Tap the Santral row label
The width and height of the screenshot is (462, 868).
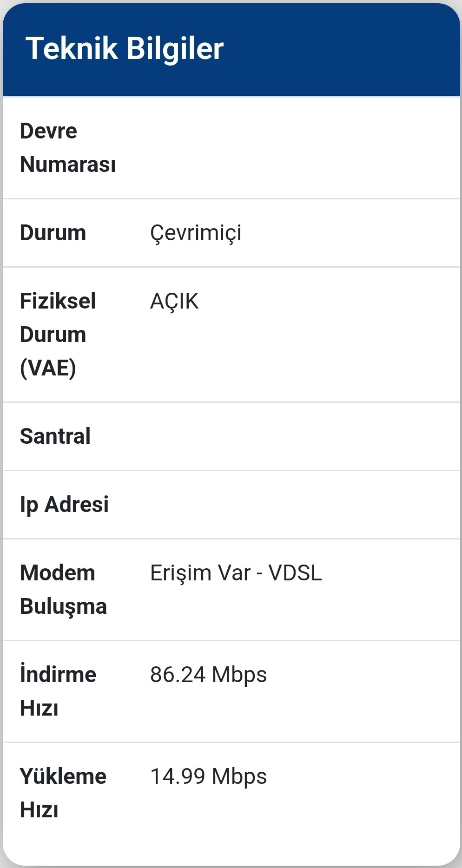click(x=55, y=436)
